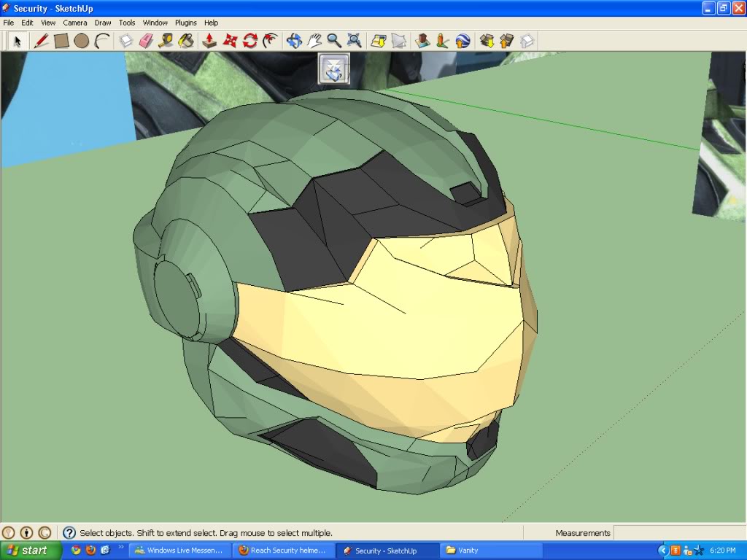
Task: Click the Security - SketchUp taskbar button
Action: click(x=388, y=551)
